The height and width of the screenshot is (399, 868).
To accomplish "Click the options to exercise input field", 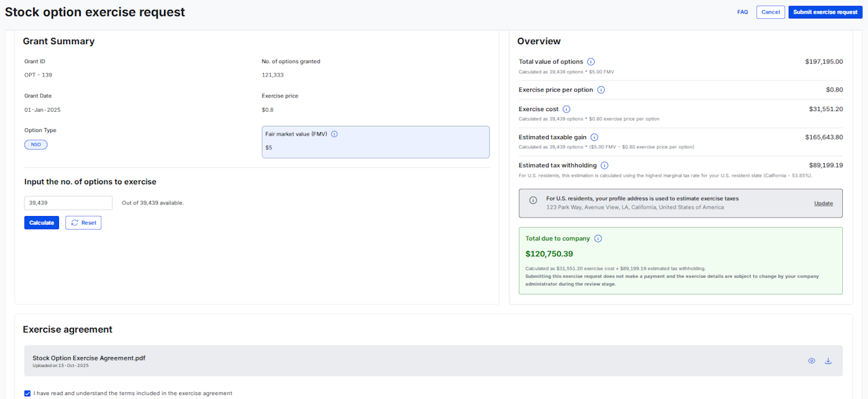I will click(x=68, y=203).
